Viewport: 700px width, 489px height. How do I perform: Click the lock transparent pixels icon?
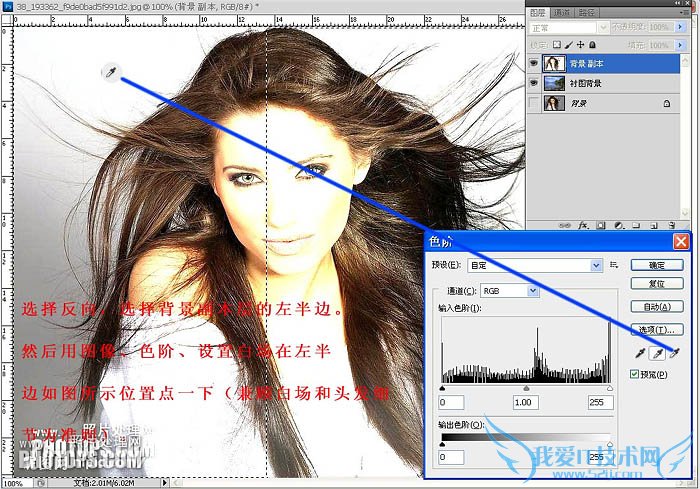click(x=557, y=45)
